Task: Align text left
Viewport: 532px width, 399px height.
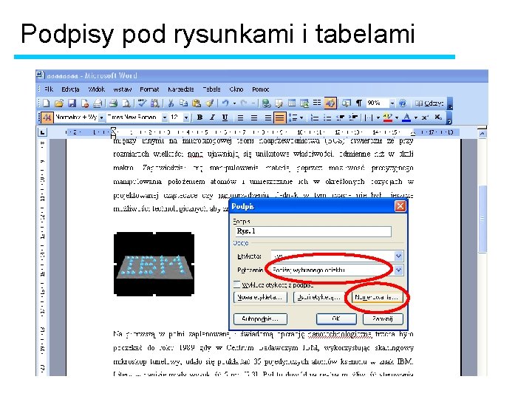Action: pyautogui.click(x=241, y=117)
